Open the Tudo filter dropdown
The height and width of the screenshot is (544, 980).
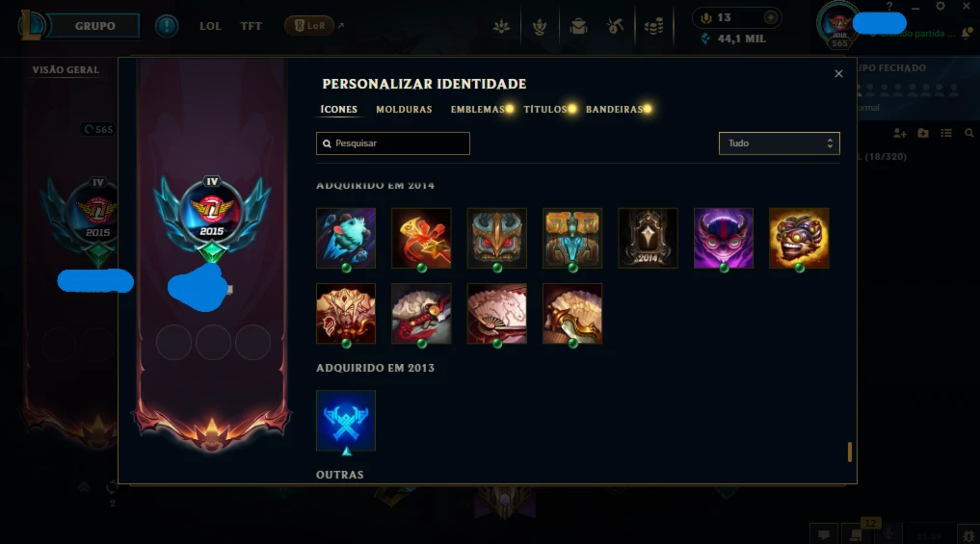pyautogui.click(x=779, y=143)
